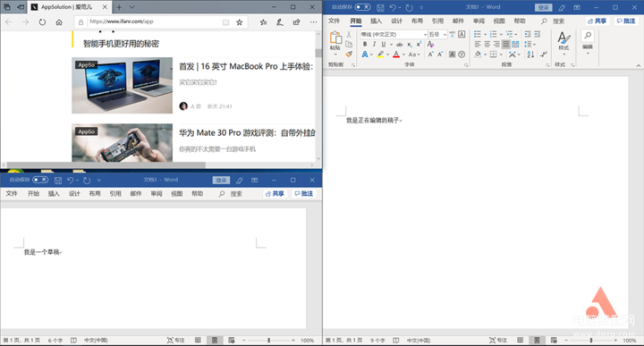This screenshot has width=644, height=346.
Task: Click the Sort A-Z icon in the ribbon
Action: coord(530,55)
